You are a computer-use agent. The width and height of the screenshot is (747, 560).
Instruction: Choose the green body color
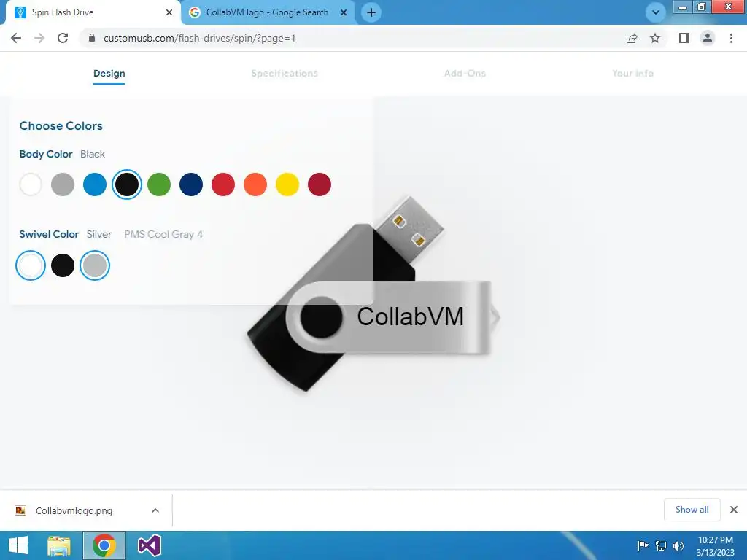[x=159, y=184]
